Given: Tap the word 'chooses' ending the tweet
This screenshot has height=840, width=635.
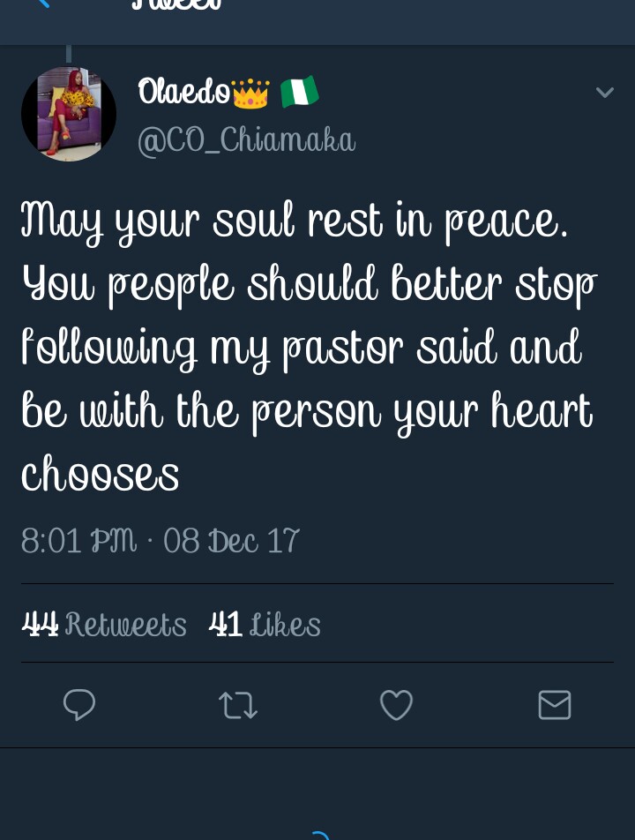Looking at the screenshot, I should point(101,474).
